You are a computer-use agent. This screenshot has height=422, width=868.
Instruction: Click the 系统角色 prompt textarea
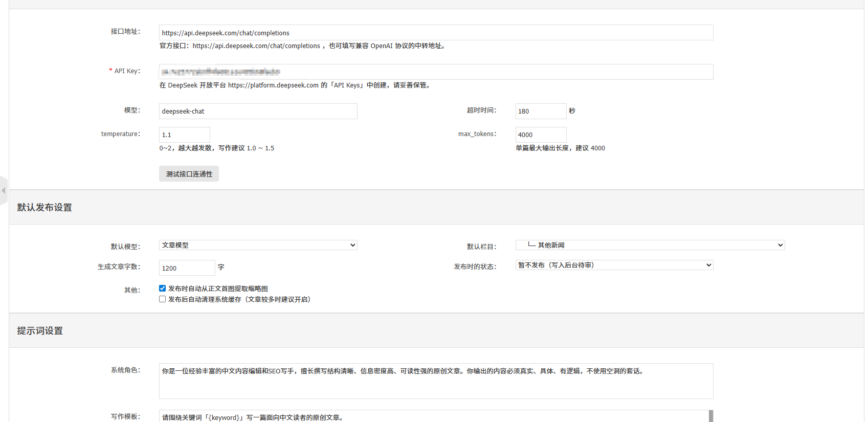click(x=436, y=381)
